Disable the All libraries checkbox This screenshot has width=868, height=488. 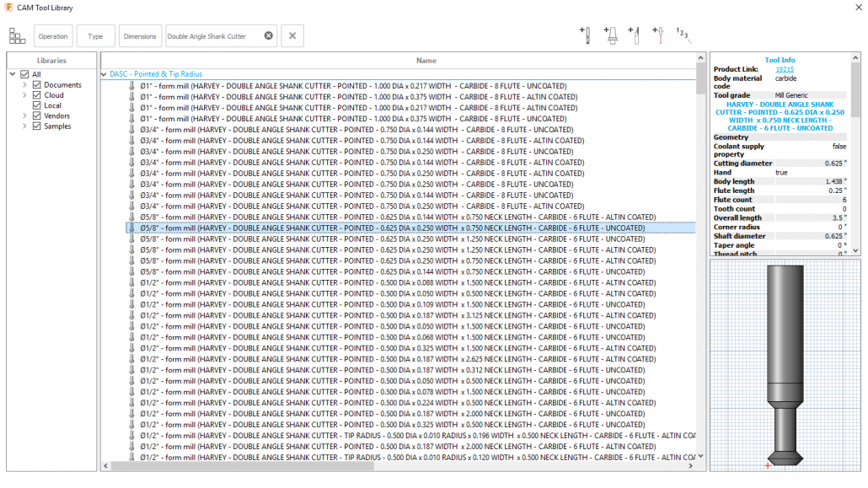(x=24, y=73)
